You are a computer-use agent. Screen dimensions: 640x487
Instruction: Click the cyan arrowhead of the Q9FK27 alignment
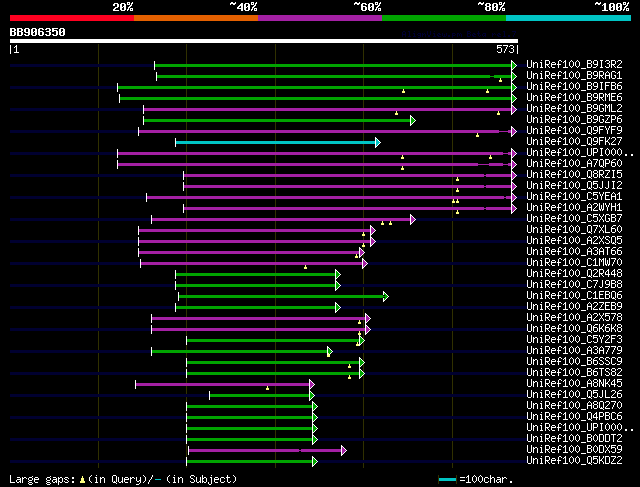click(x=378, y=142)
